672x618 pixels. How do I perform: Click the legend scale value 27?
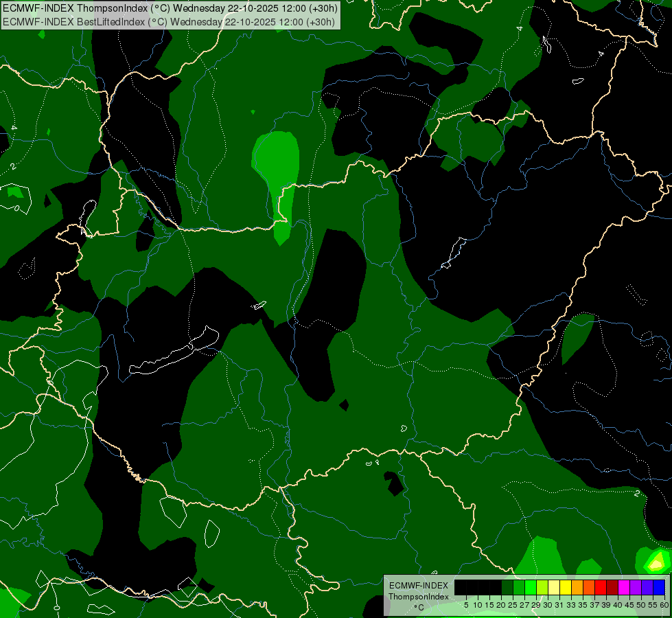(x=524, y=605)
